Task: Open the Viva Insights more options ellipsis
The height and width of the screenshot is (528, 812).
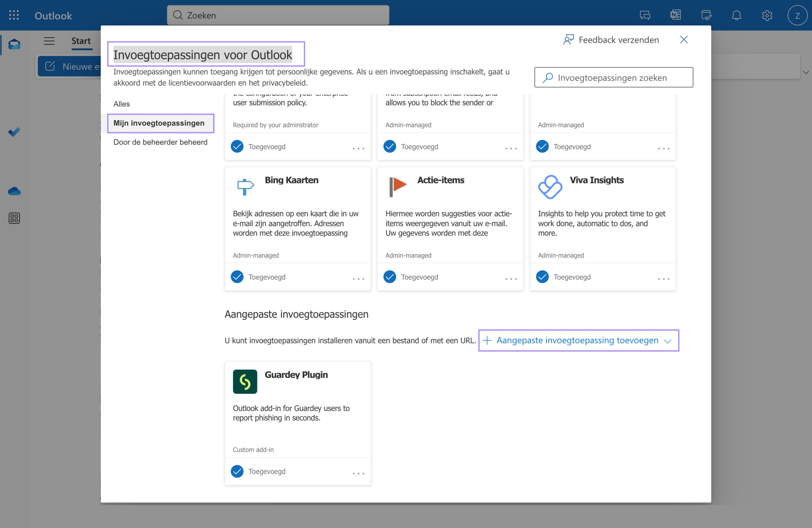Action: click(x=663, y=279)
